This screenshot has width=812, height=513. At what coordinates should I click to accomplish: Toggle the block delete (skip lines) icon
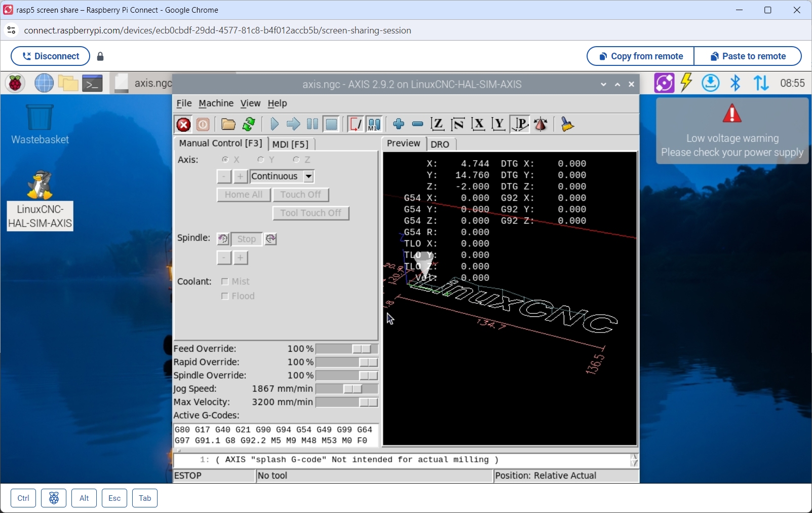click(356, 124)
